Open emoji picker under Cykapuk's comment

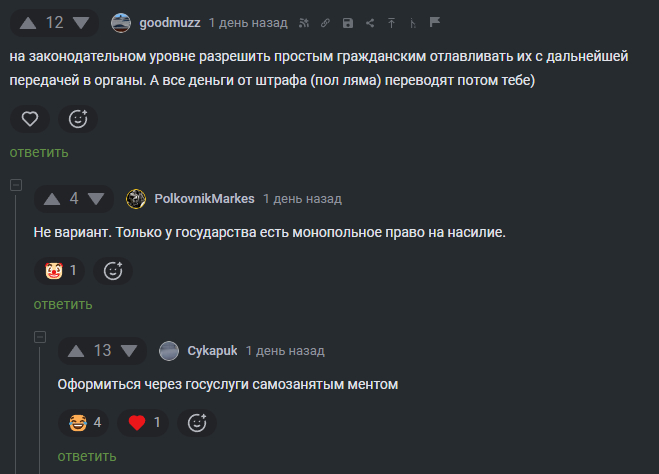(197, 423)
